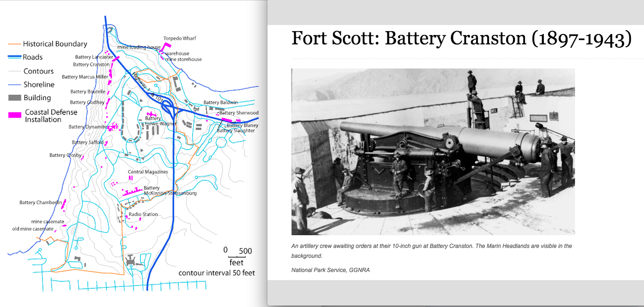The width and height of the screenshot is (644, 307).
Task: Click the 'Battery Slaughter' map label
Action: pos(236,130)
